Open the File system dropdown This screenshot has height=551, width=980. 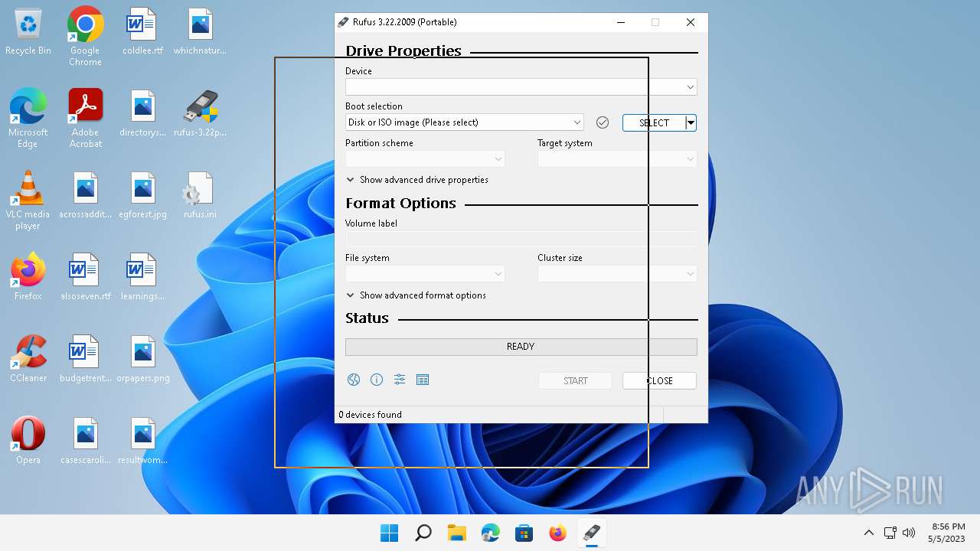425,274
